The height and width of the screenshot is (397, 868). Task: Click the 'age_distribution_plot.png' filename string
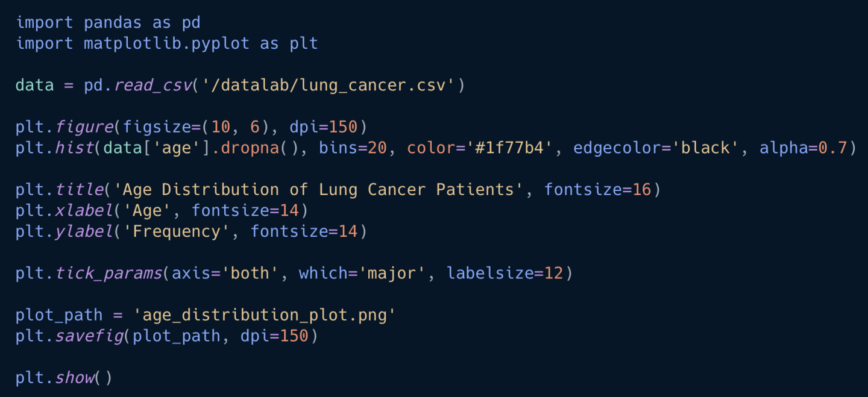coord(264,315)
